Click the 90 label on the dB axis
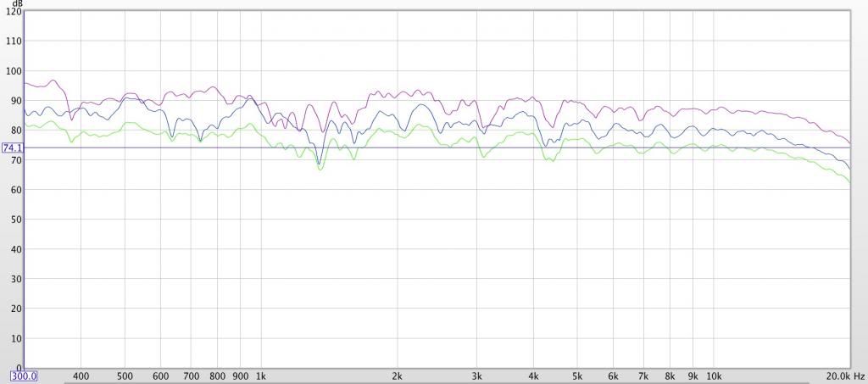 17,101
